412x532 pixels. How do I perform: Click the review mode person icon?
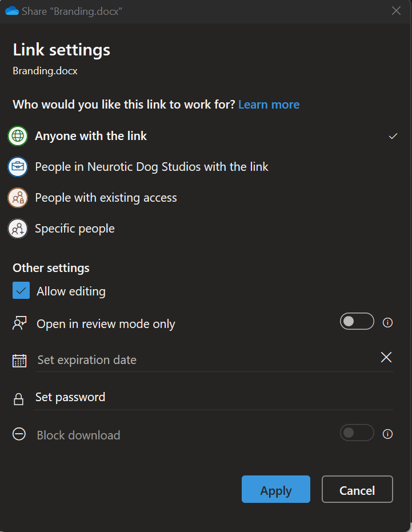click(19, 323)
